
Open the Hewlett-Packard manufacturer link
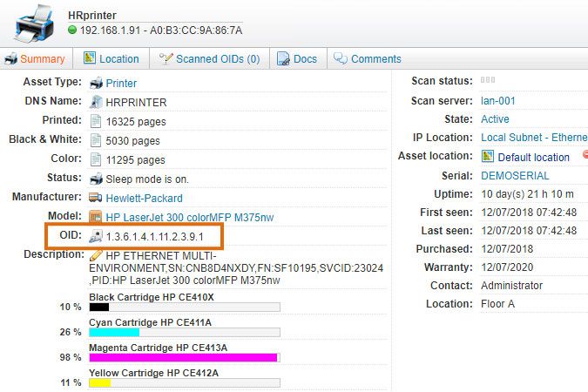(x=145, y=199)
